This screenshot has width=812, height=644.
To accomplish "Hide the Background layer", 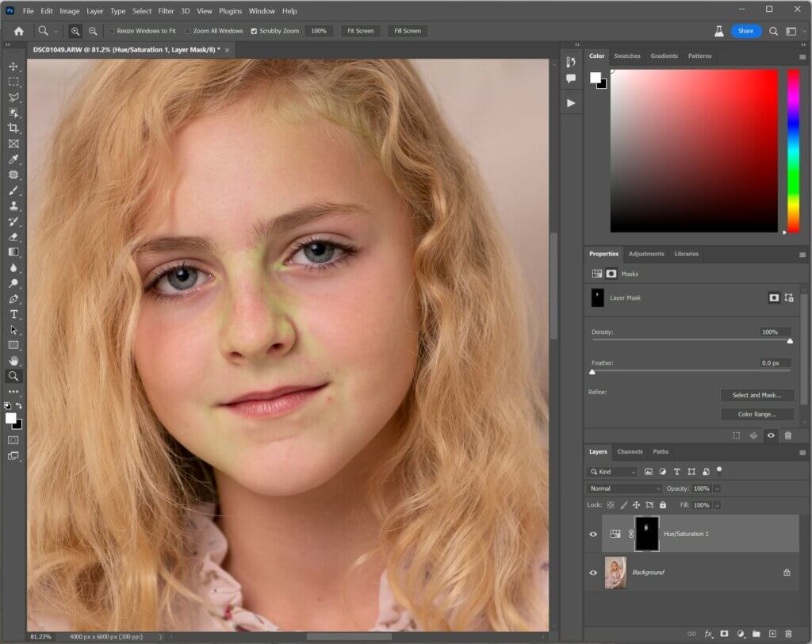I will (x=593, y=573).
